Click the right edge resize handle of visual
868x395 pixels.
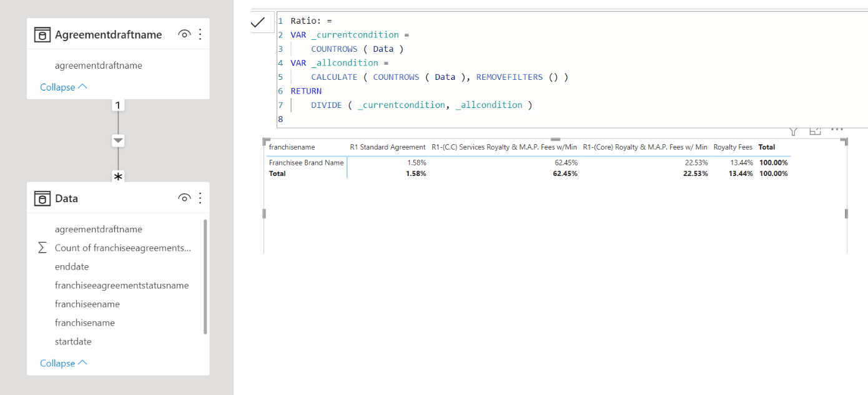pos(846,213)
